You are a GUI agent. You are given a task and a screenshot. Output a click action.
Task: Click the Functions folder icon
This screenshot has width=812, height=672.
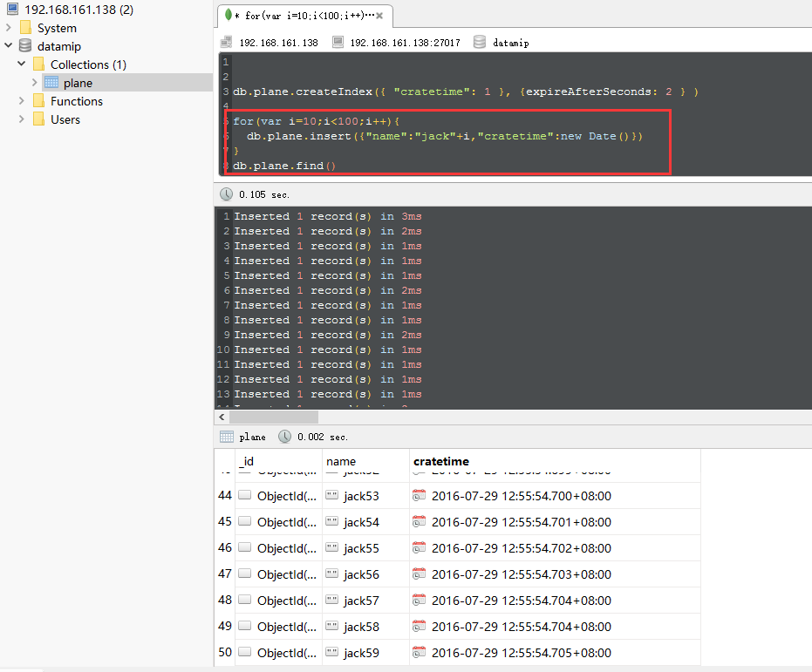38,101
